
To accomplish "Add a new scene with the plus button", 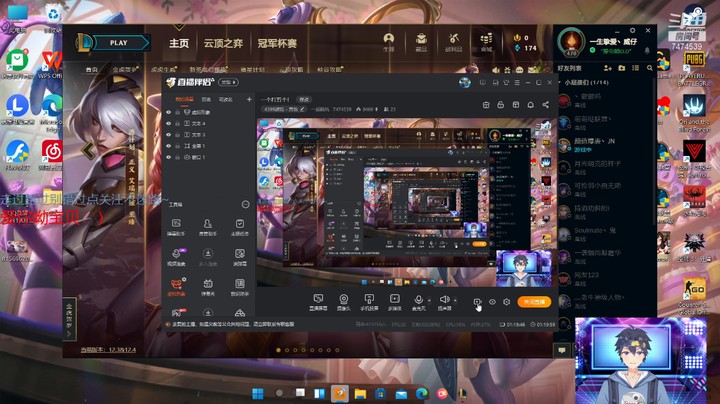I will (x=249, y=99).
